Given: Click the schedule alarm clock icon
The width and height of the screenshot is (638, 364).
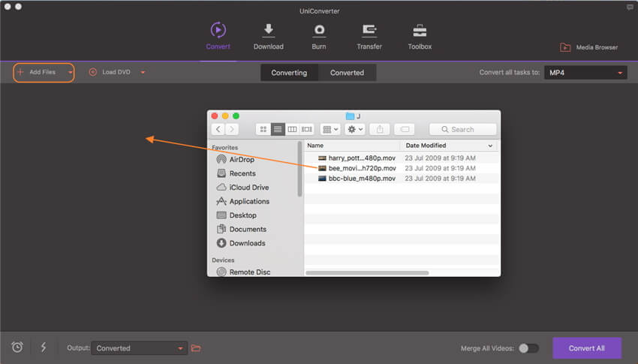Looking at the screenshot, I should 17,347.
